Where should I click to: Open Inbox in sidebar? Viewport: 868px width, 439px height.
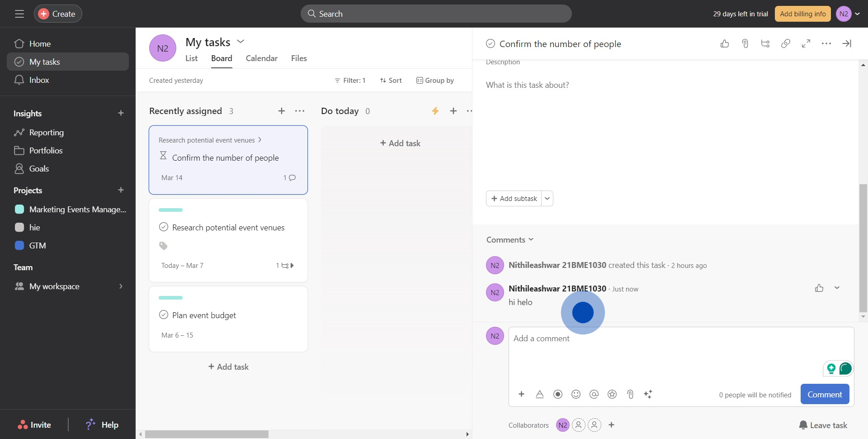68,80
